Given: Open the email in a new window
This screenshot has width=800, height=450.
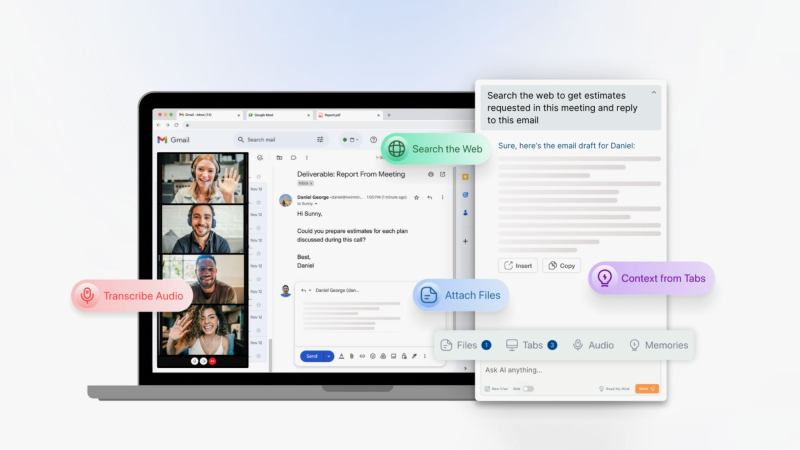Looking at the screenshot, I should click(x=443, y=174).
